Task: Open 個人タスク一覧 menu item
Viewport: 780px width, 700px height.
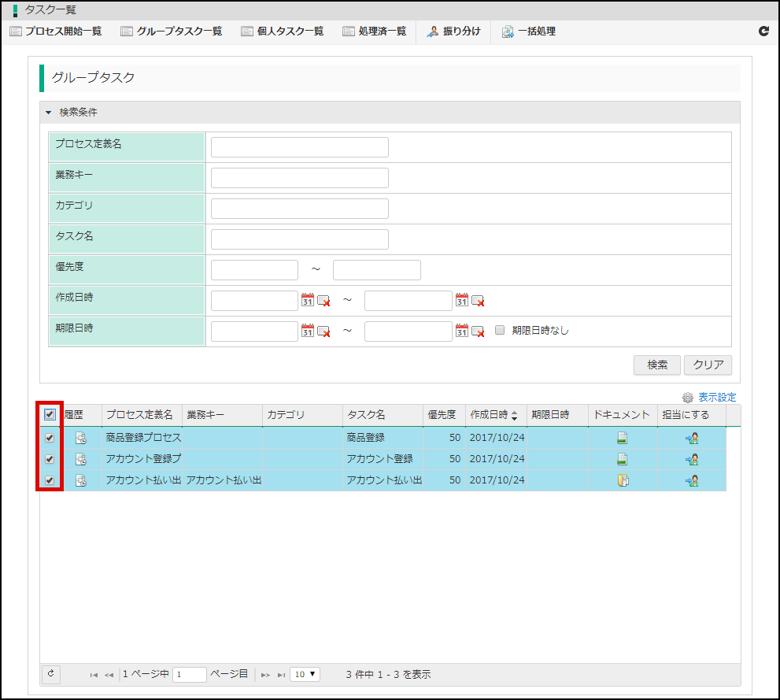Action: coord(283,31)
